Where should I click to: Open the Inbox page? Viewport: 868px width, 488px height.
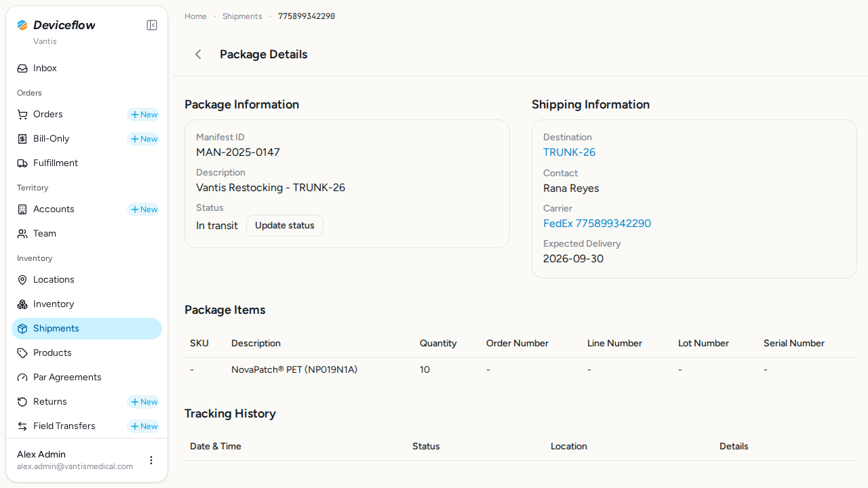click(87, 68)
